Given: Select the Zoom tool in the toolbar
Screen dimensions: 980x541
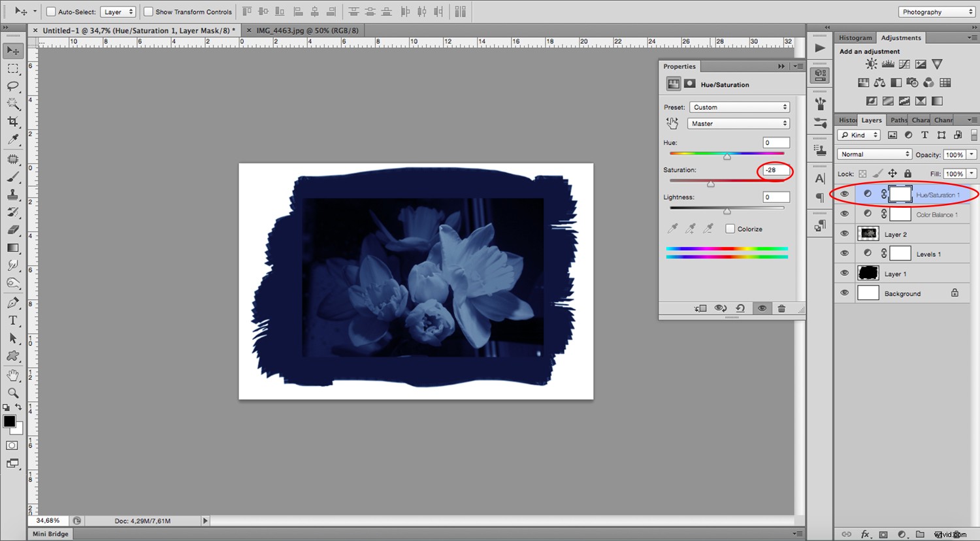Looking at the screenshot, I should (x=13, y=393).
